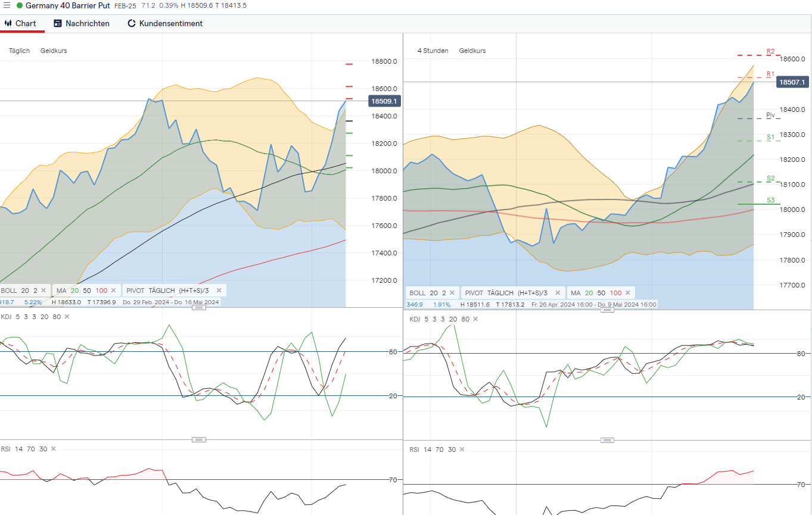Remove PIVOT indicator from the 4-hour chart
812x515 pixels.
[x=558, y=293]
